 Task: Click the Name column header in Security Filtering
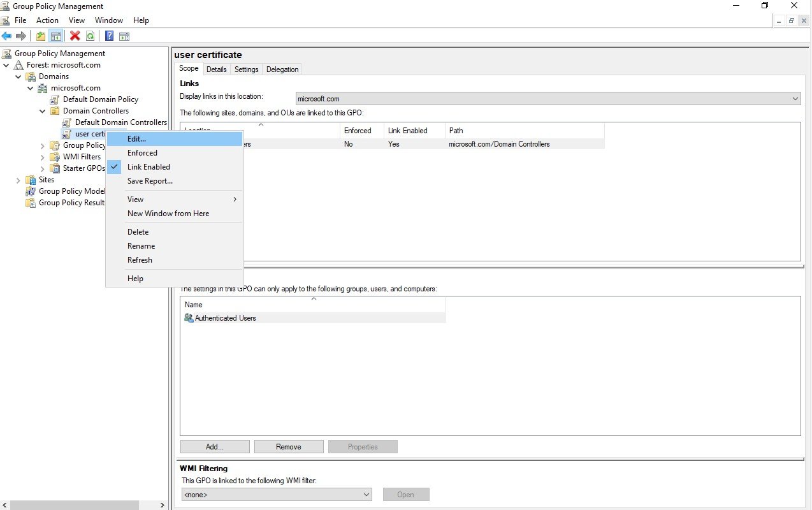(x=313, y=305)
